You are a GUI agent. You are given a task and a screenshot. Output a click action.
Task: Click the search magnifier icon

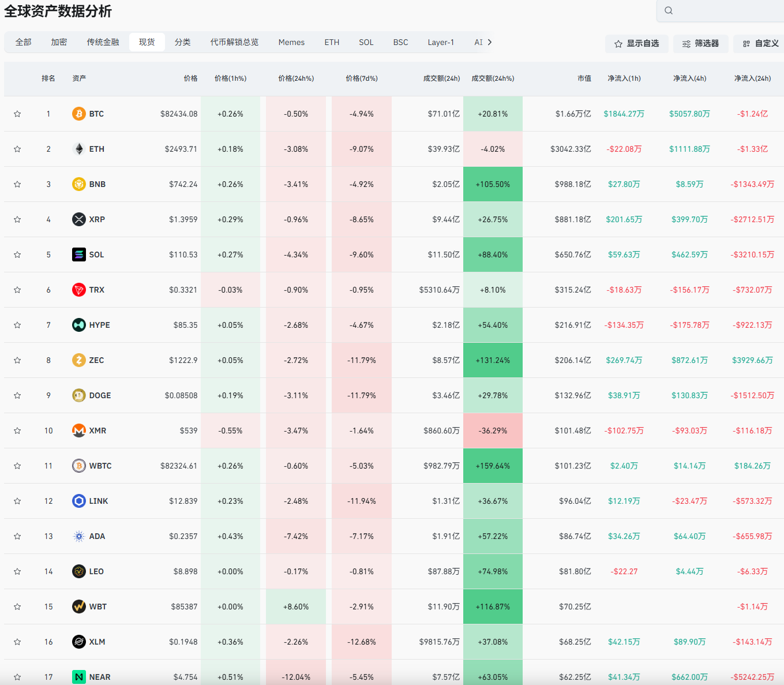point(669,10)
